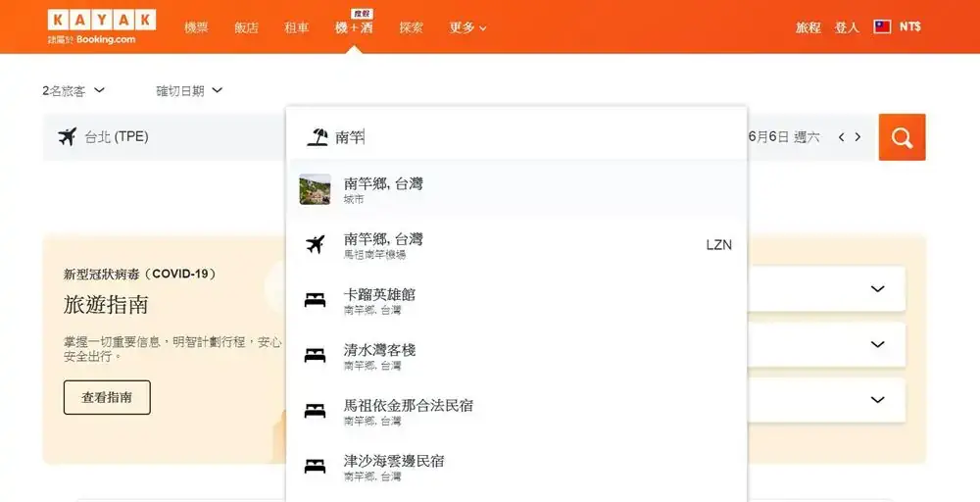The height and width of the screenshot is (502, 980).
Task: Click the orange search magnifier button
Action: pyautogui.click(x=902, y=137)
